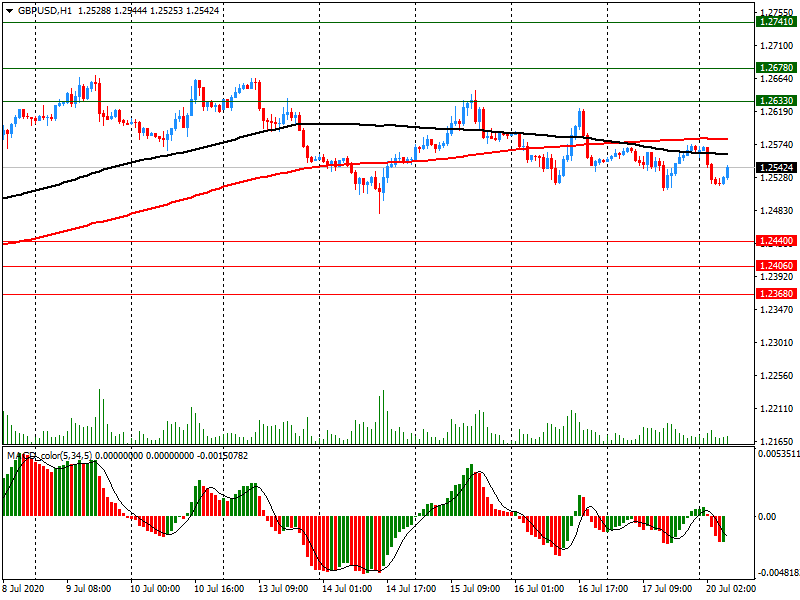The width and height of the screenshot is (800, 600).
Task: Select the green 1.26330 level tag
Action: 776,102
